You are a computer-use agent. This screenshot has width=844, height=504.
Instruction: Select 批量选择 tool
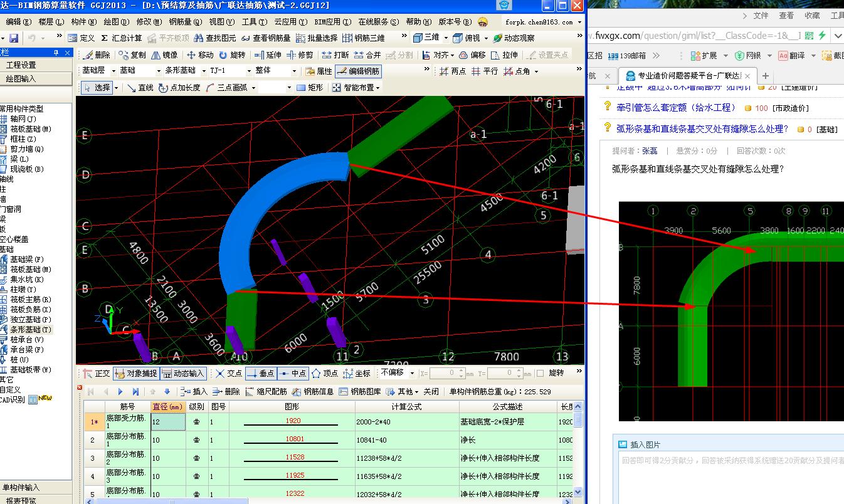(317, 38)
